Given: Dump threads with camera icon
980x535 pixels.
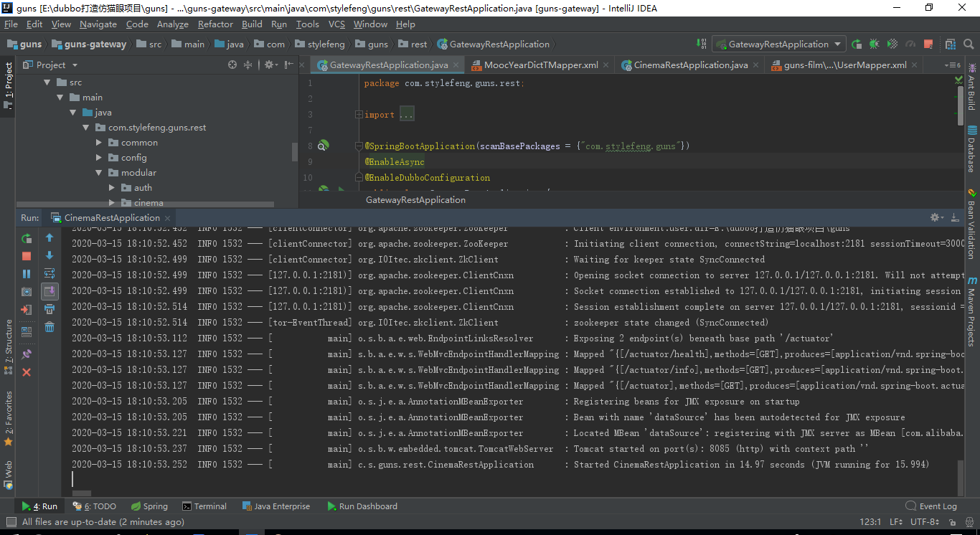Looking at the screenshot, I should [x=27, y=292].
